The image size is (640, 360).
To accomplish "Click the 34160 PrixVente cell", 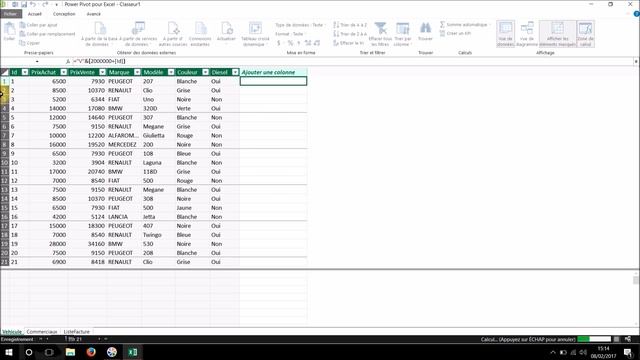I will (x=87, y=244).
